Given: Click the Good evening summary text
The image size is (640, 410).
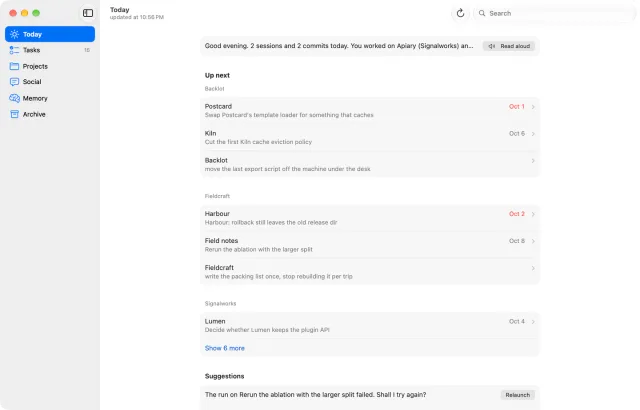Looking at the screenshot, I should tap(339, 46).
